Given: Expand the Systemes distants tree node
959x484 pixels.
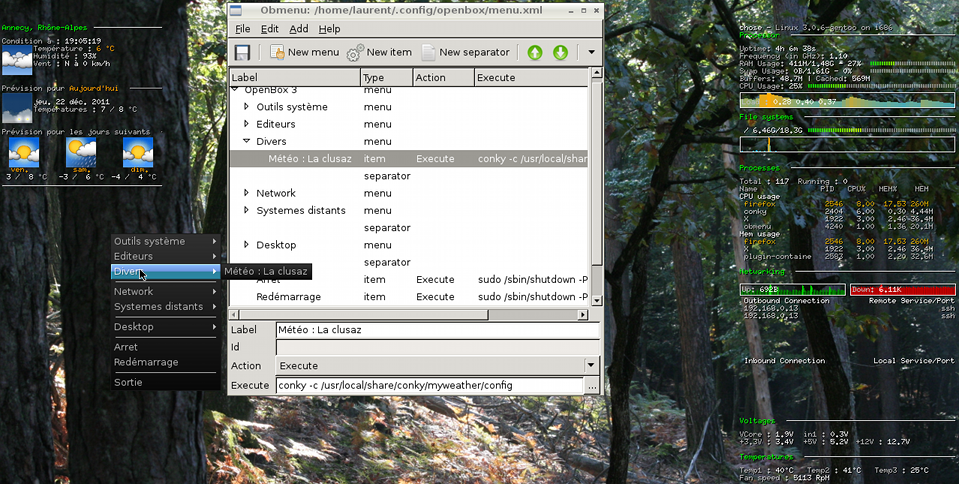Looking at the screenshot, I should point(247,210).
